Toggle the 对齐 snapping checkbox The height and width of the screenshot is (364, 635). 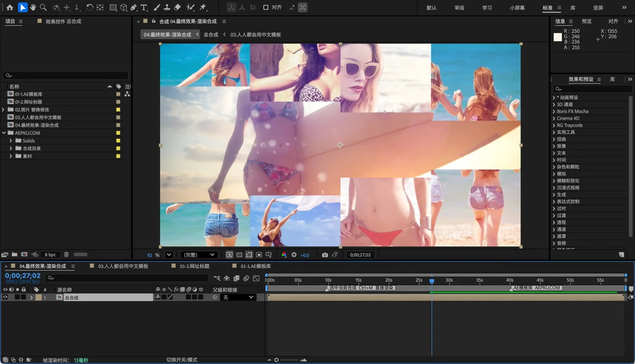(266, 7)
